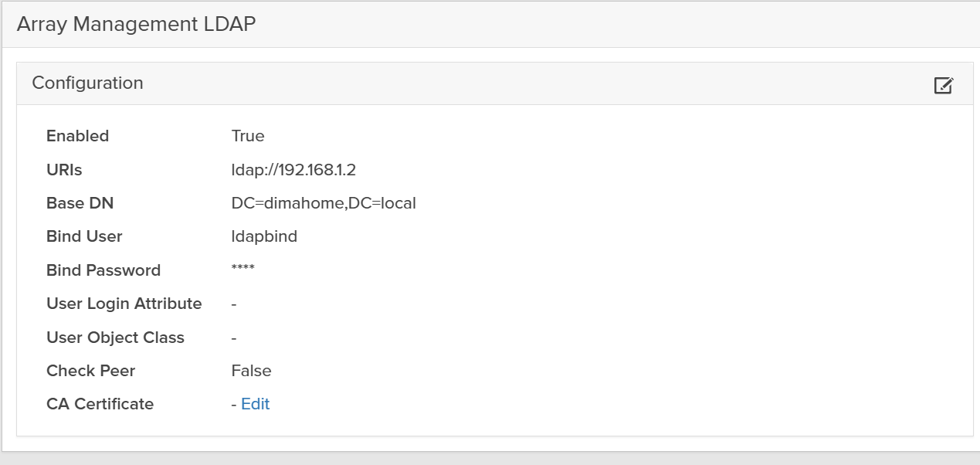The width and height of the screenshot is (980, 465).
Task: Click the Configuration section header
Action: click(88, 83)
